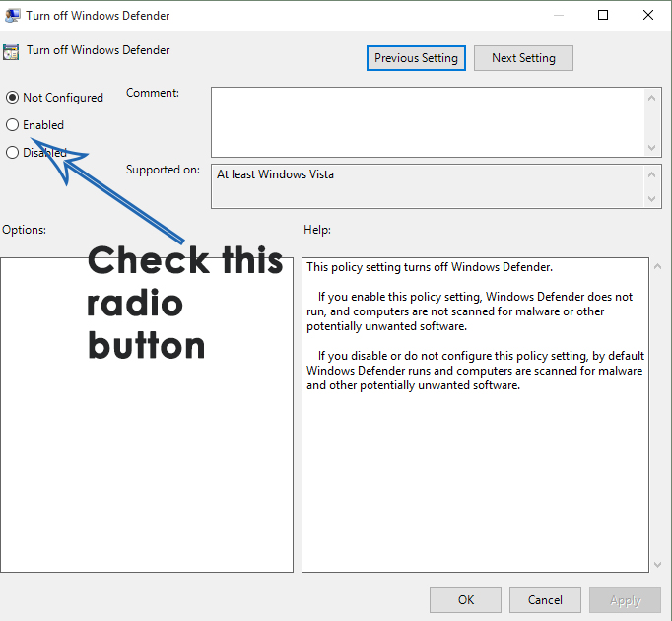Select the Disabled radio button
Image resolution: width=672 pixels, height=621 pixels.
coord(13,152)
